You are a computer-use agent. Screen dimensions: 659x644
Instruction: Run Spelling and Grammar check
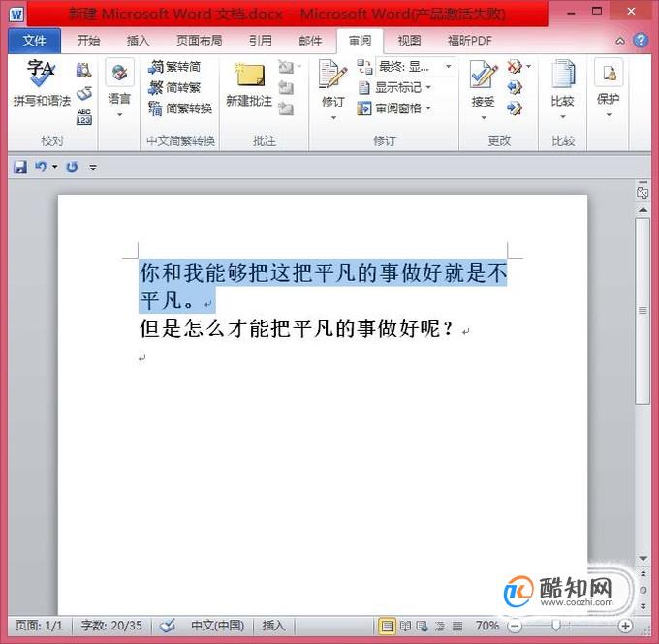click(41, 83)
